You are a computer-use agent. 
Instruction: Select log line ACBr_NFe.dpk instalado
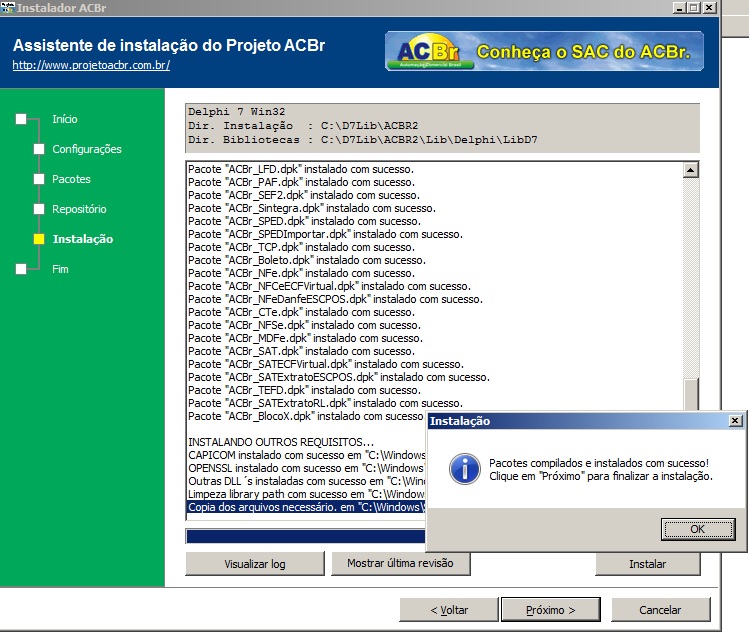point(301,273)
